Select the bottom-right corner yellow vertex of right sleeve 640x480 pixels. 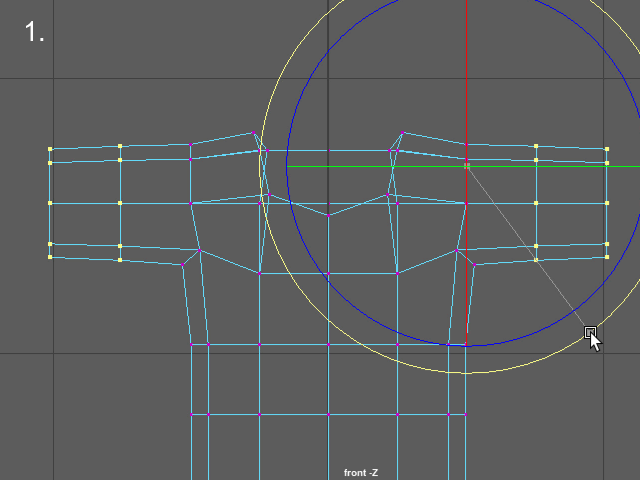tap(607, 256)
